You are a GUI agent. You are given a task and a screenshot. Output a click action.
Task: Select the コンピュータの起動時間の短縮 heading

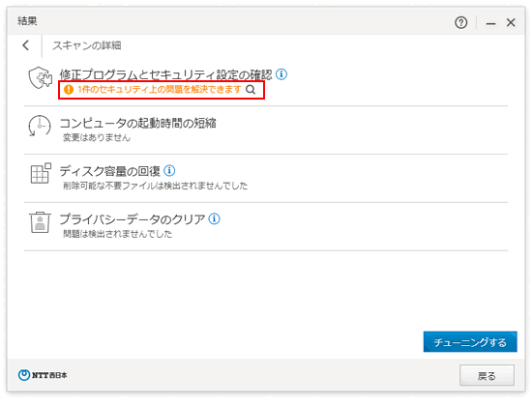tap(137, 123)
